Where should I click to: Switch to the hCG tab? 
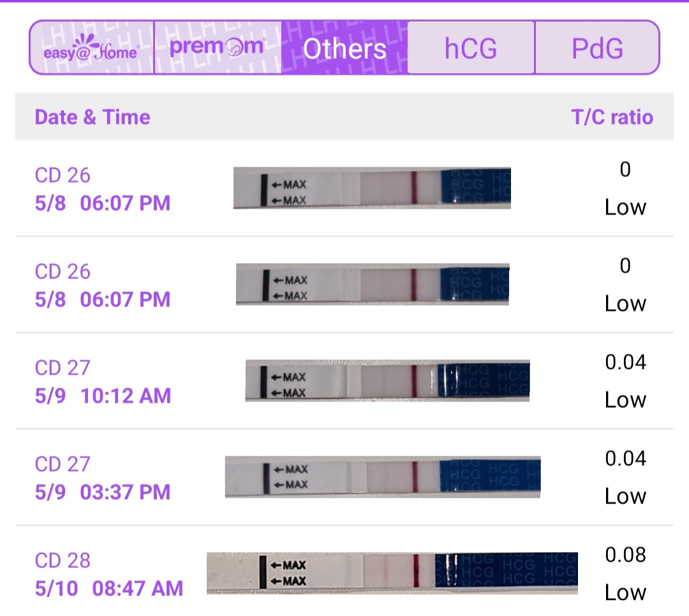pyautogui.click(x=471, y=49)
